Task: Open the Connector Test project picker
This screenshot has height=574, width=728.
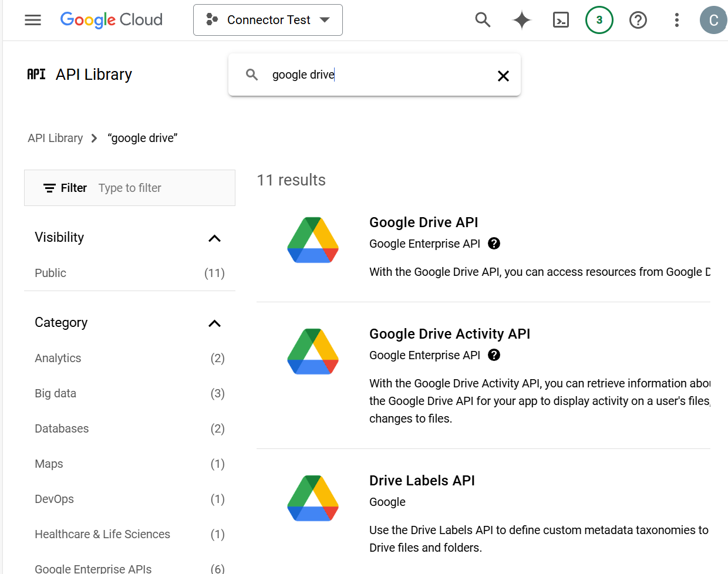Action: pos(268,20)
